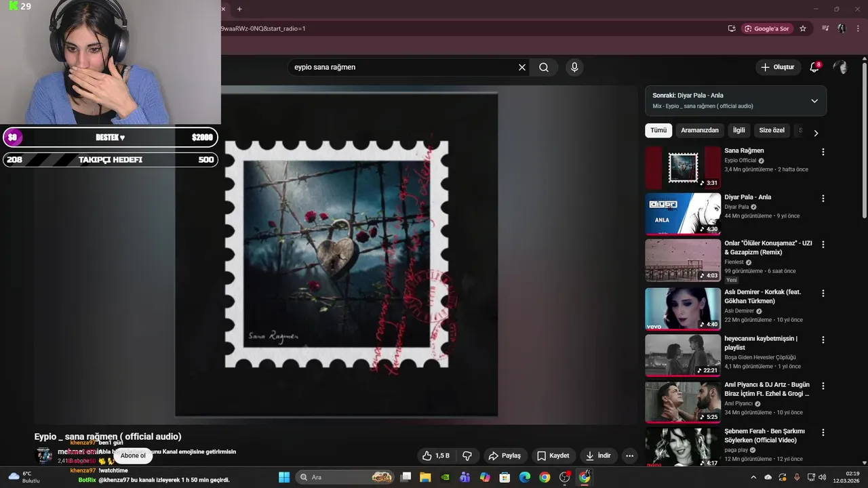Open File Explorer from taskbar
This screenshot has height=488, width=868.
pyautogui.click(x=425, y=477)
